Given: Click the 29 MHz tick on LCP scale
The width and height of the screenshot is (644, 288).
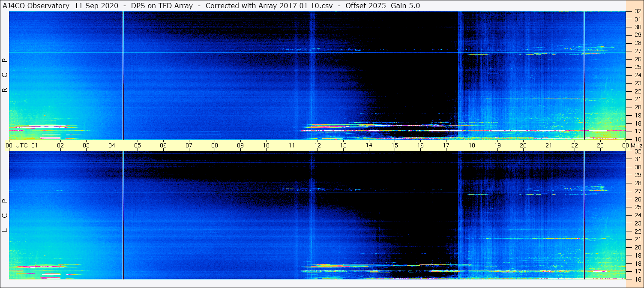Looking at the screenshot, I should click(x=638, y=175).
